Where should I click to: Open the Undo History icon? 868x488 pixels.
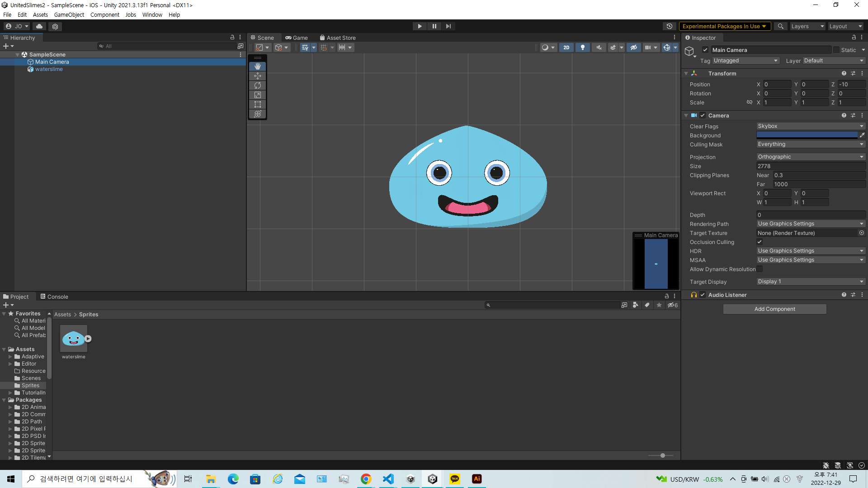670,26
